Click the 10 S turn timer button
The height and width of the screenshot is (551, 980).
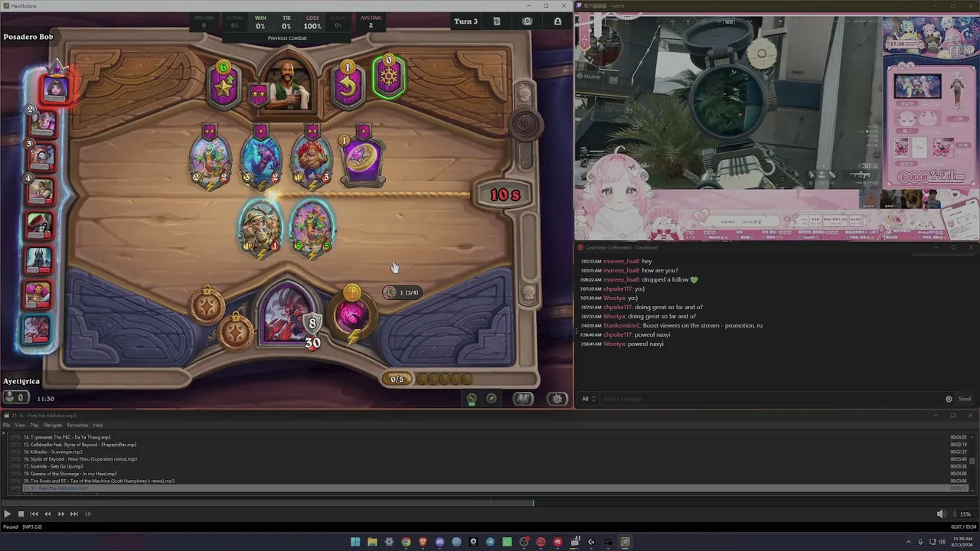tap(505, 195)
